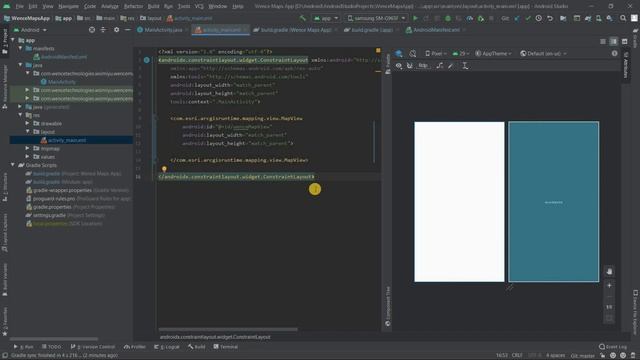Click the pan hand tool in preview

[x=609, y=271]
